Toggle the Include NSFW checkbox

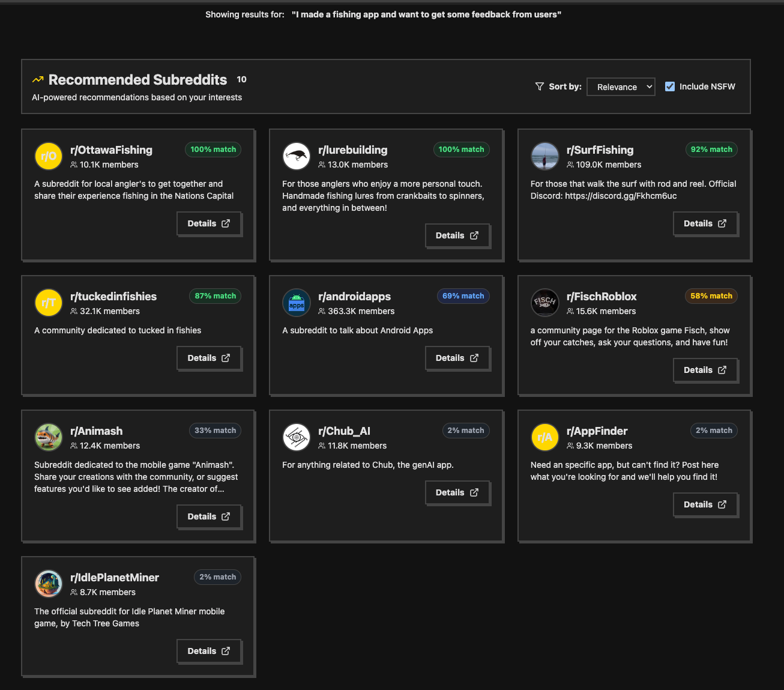coord(670,86)
